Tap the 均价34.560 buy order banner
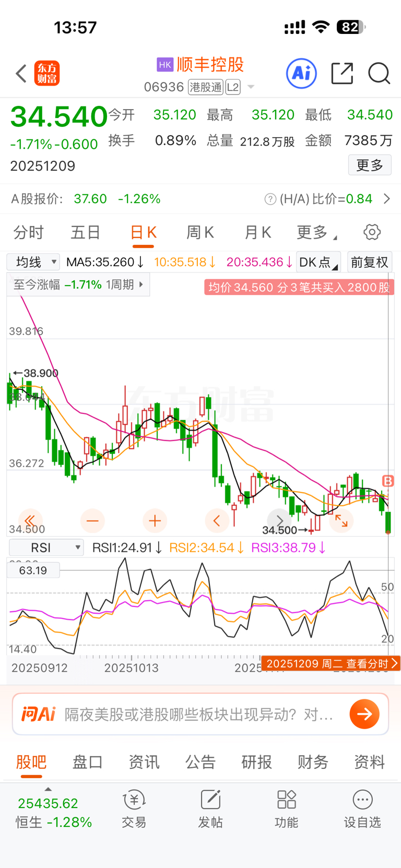 click(x=299, y=288)
